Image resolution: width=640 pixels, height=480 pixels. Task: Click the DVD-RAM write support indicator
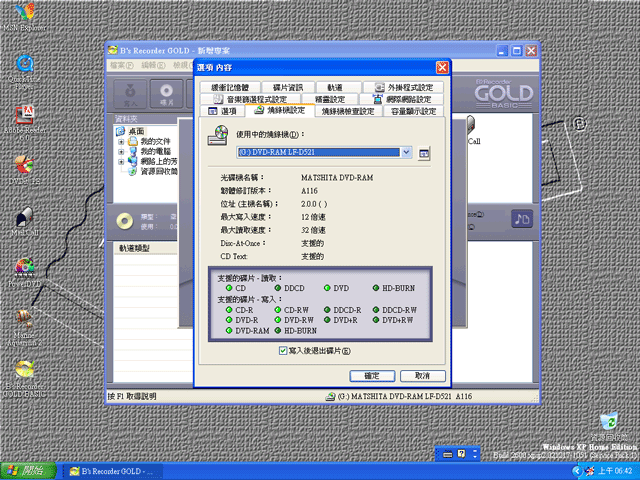click(x=229, y=331)
